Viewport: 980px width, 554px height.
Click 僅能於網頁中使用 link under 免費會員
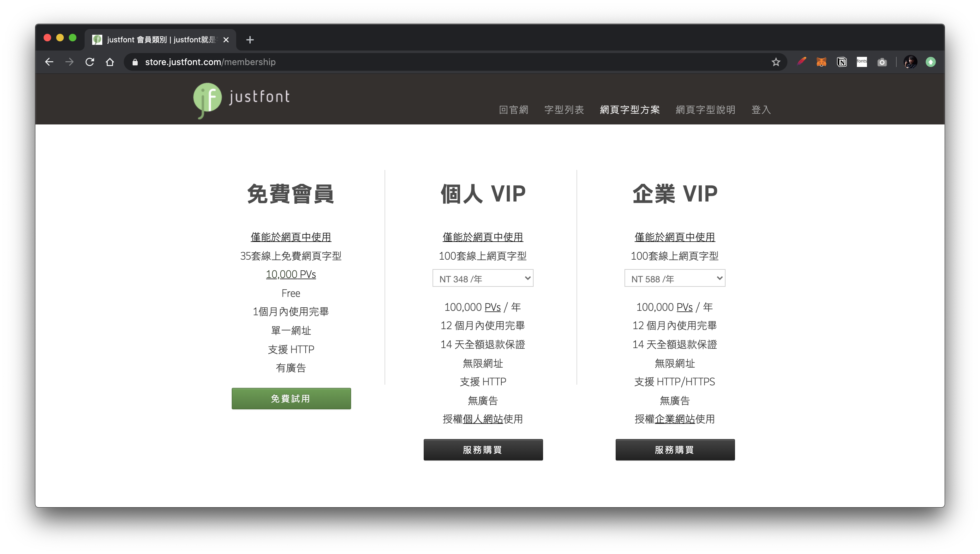pyautogui.click(x=291, y=237)
